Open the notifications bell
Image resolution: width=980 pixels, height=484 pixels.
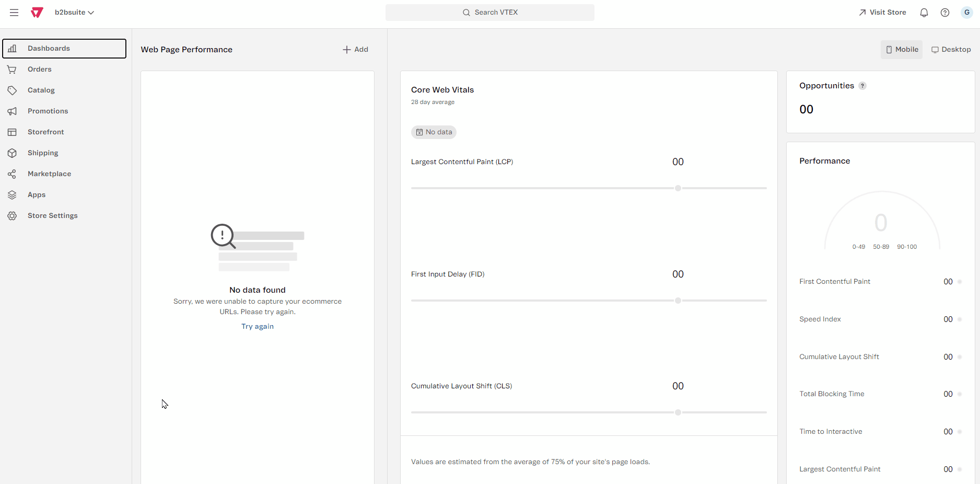(924, 13)
